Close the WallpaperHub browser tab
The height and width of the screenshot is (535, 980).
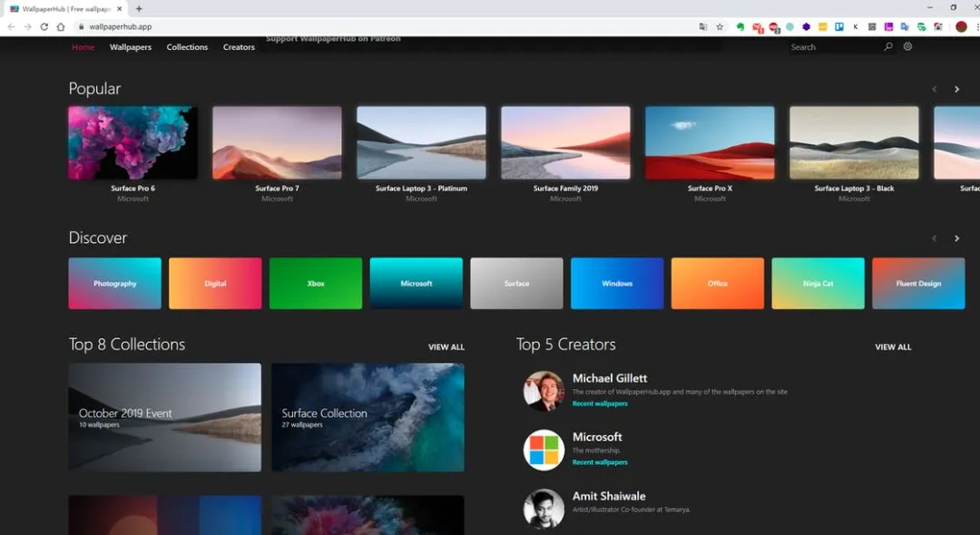(x=120, y=9)
